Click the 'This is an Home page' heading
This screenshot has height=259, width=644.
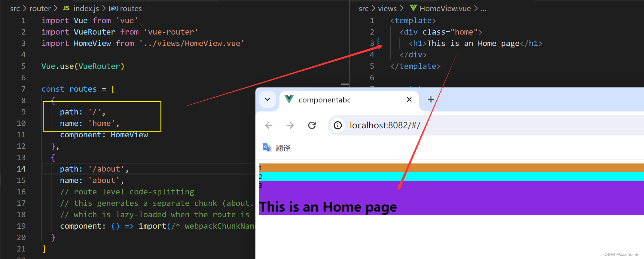point(328,207)
